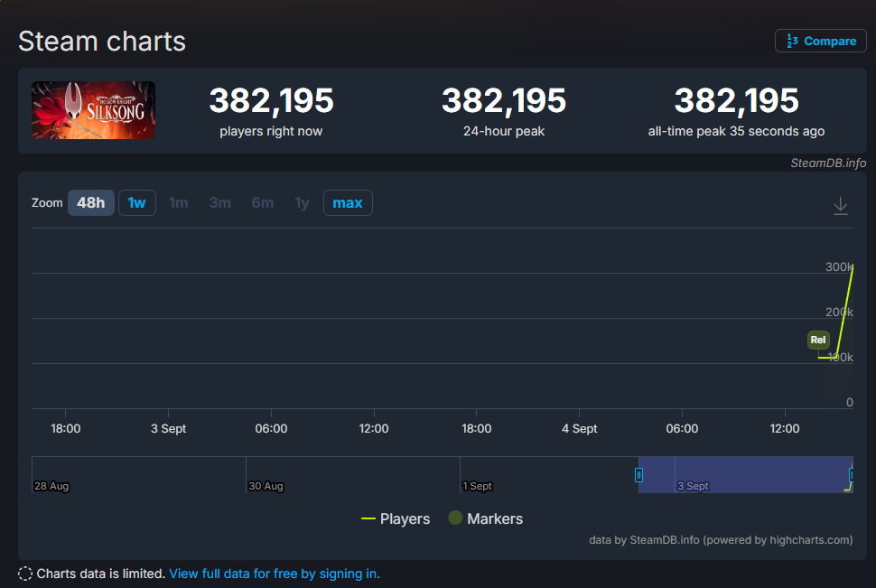Click the limited data spinner icon
The height and width of the screenshot is (588, 876).
coord(25,574)
